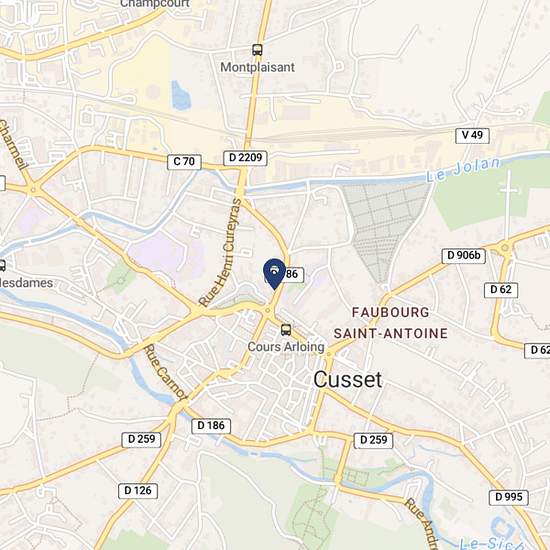Image resolution: width=550 pixels, height=550 pixels.
Task: Click the D 62 road shield
Action: point(501,290)
